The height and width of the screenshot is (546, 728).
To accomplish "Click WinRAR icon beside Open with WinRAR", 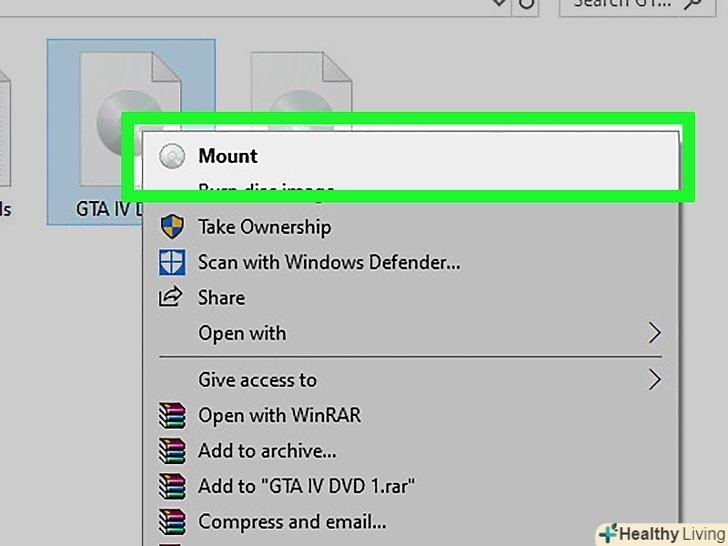I will (x=173, y=415).
